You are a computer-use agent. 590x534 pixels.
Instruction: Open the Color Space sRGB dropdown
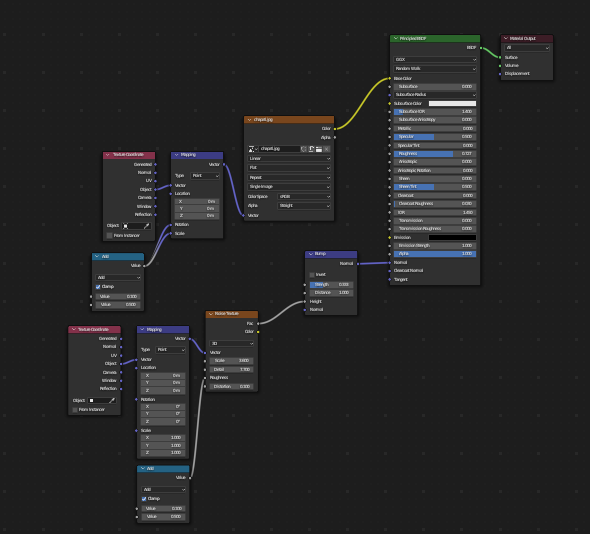tap(304, 197)
